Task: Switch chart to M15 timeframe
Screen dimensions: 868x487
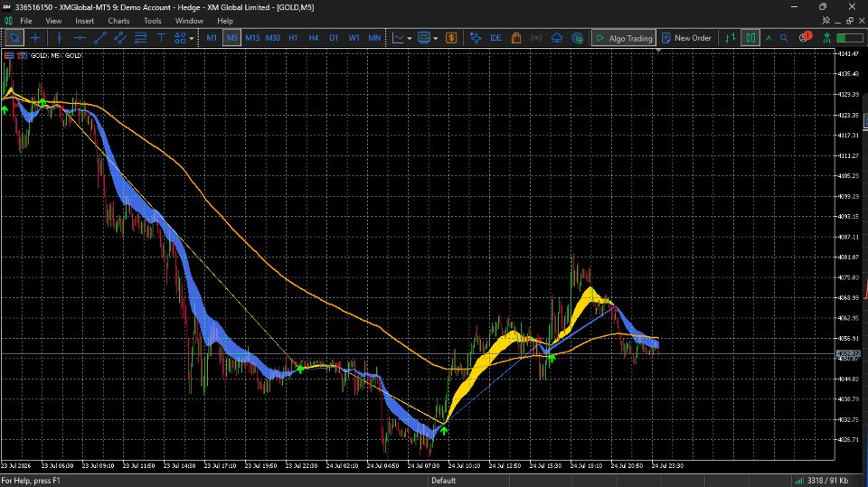Action: pyautogui.click(x=252, y=38)
